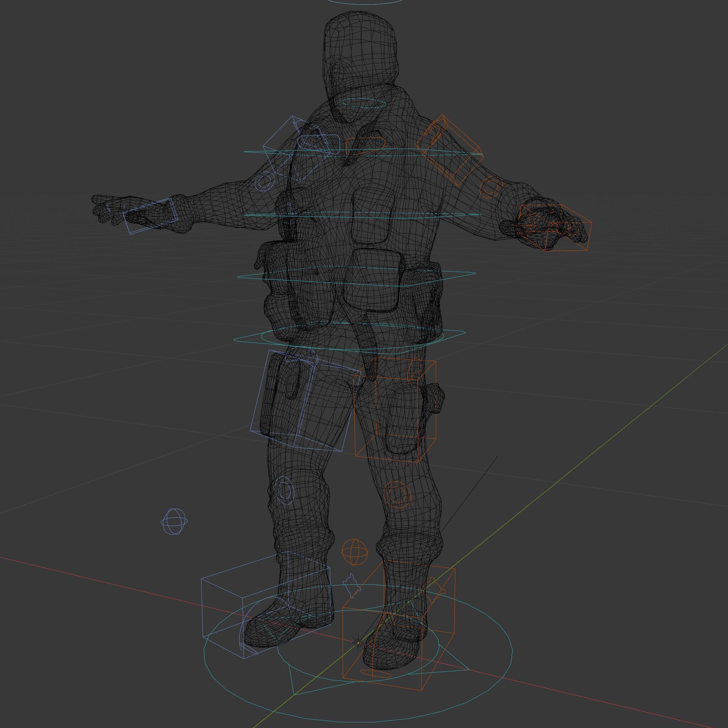This screenshot has width=728, height=728.
Task: Select the orange elbow circle control
Action: [x=491, y=187]
